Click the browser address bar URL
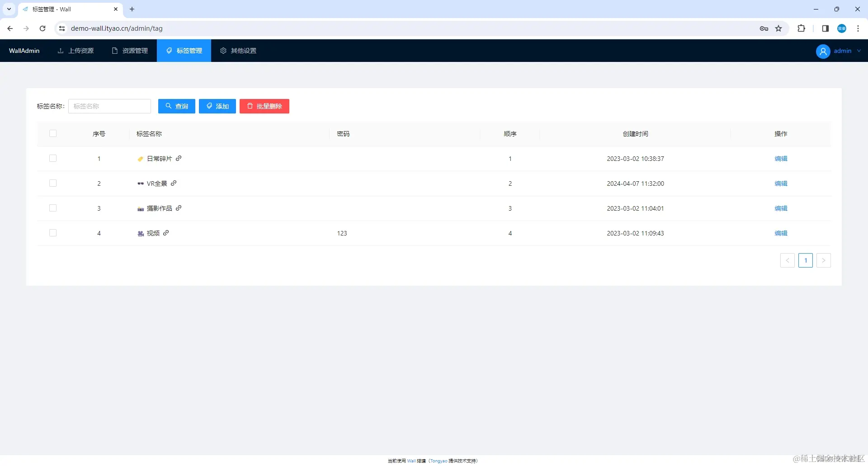 tap(117, 28)
